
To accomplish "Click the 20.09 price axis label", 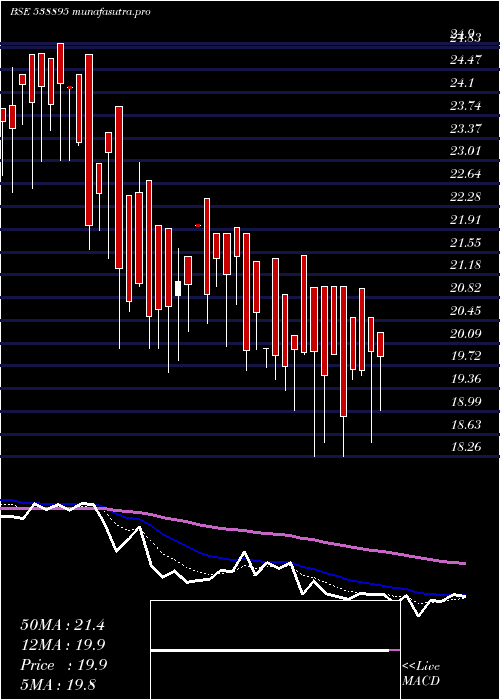I will (466, 334).
